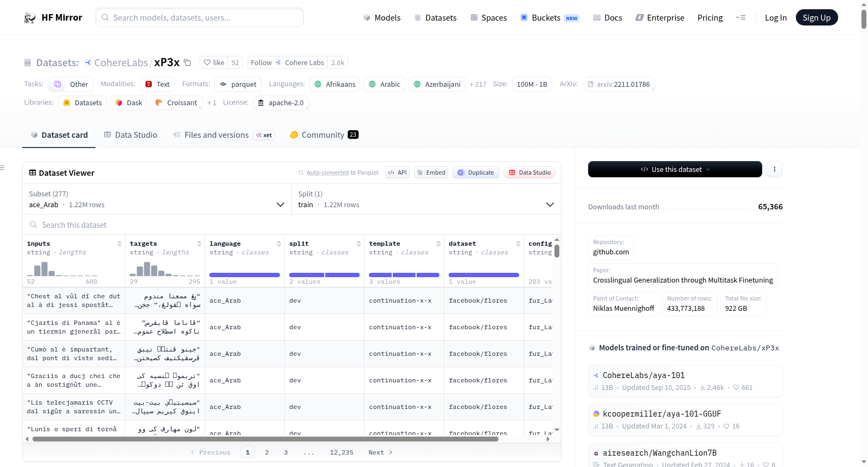868x467 pixels.
Task: Open the Models menu item
Action: (382, 18)
